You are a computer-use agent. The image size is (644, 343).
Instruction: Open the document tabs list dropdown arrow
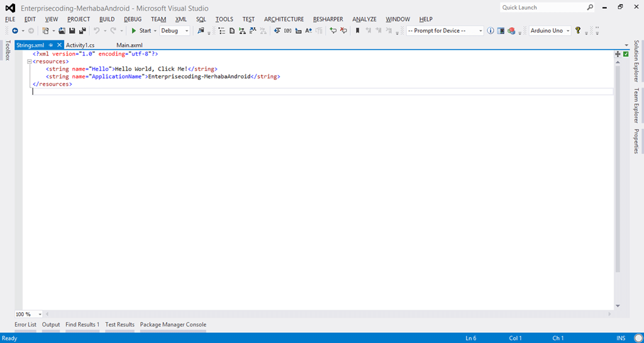coord(627,45)
